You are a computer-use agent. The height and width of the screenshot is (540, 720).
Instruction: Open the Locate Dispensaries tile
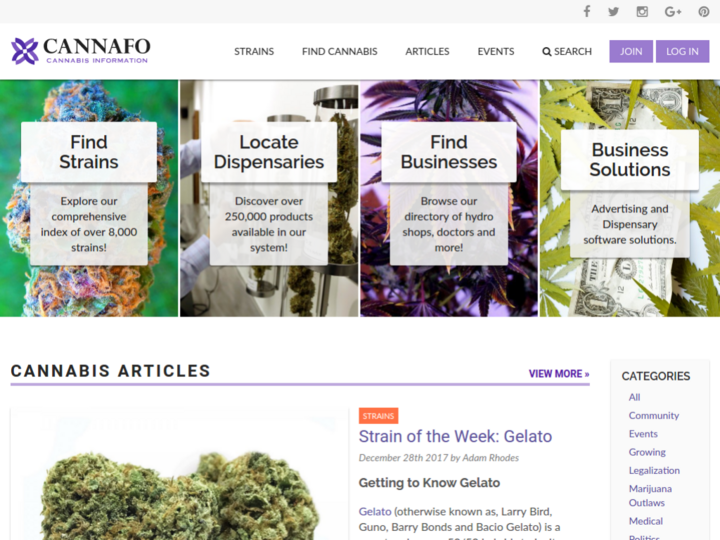pyautogui.click(x=269, y=198)
